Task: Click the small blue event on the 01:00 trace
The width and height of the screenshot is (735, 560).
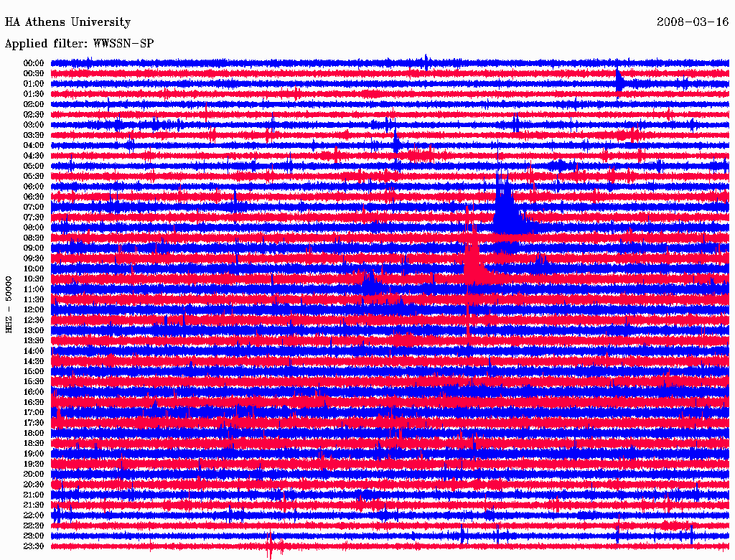Action: (619, 82)
